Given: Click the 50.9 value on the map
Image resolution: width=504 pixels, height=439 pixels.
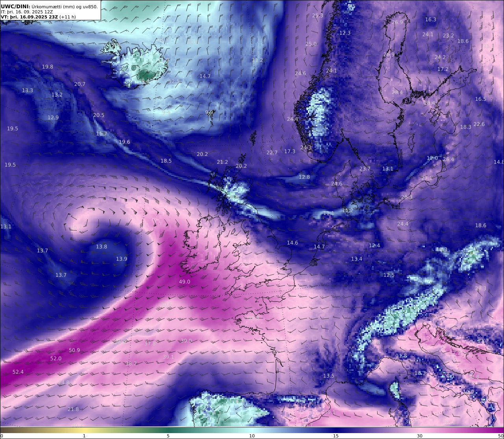Looking at the screenshot, I should tap(74, 350).
